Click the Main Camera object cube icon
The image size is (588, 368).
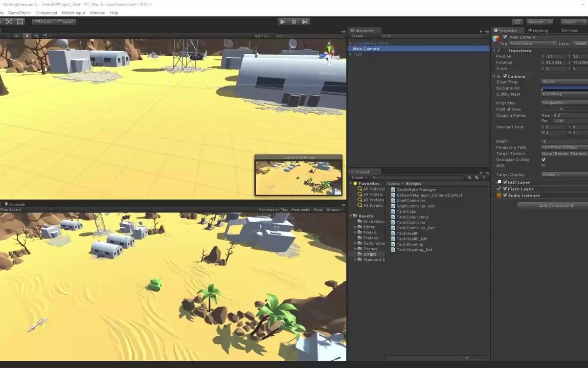coord(496,38)
